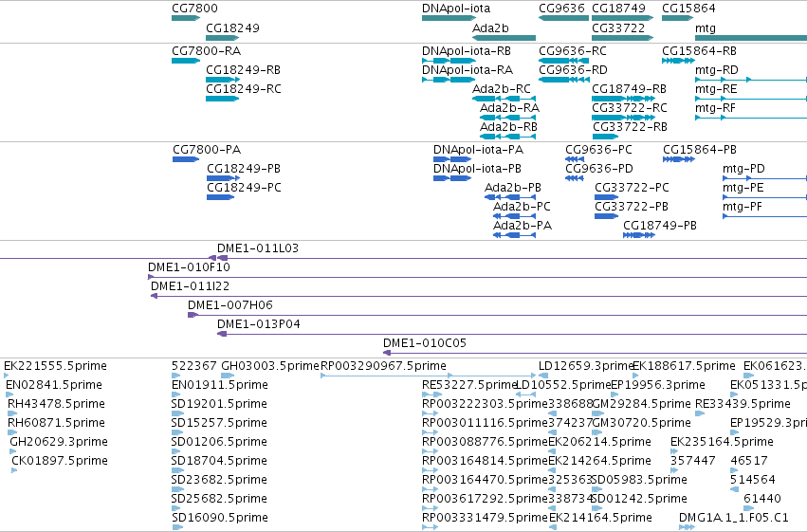
Task: Select protein mtg-PD
Action: (x=764, y=178)
